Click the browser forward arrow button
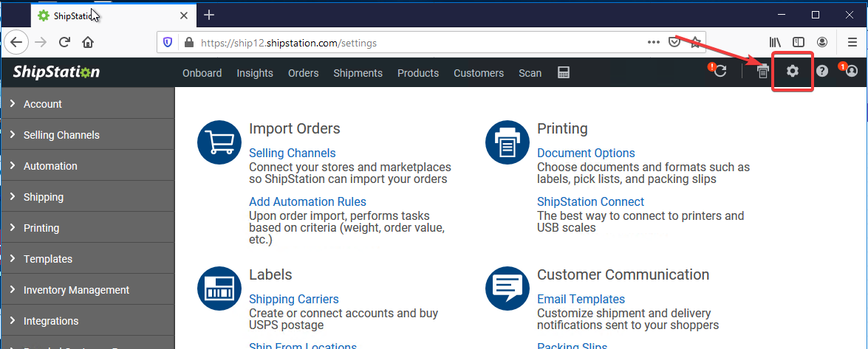Image resolution: width=868 pixels, height=349 pixels. (41, 43)
